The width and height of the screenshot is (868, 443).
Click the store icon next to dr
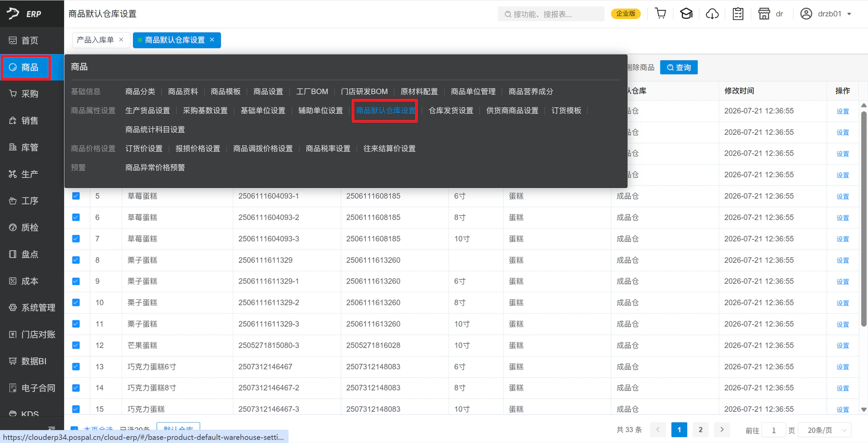(x=764, y=14)
